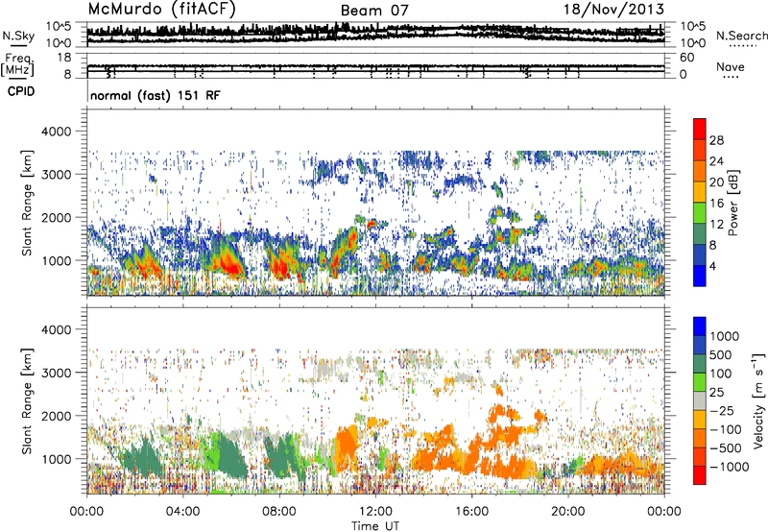Click the bright blue bottom Power colorbar segment

700,276
